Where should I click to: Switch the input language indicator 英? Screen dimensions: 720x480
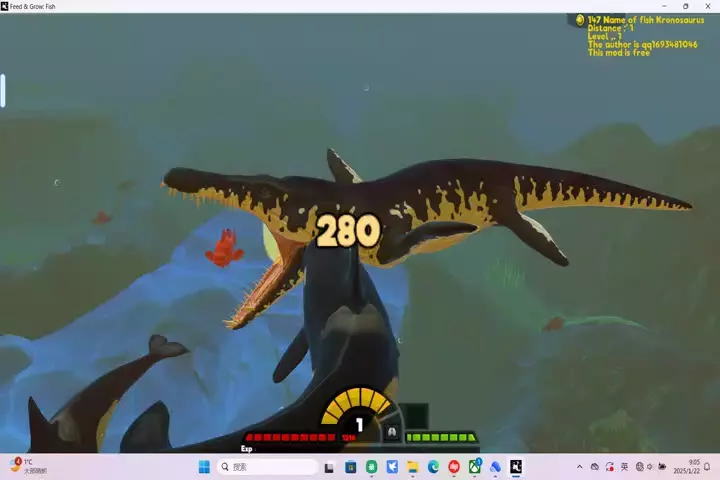(x=624, y=467)
